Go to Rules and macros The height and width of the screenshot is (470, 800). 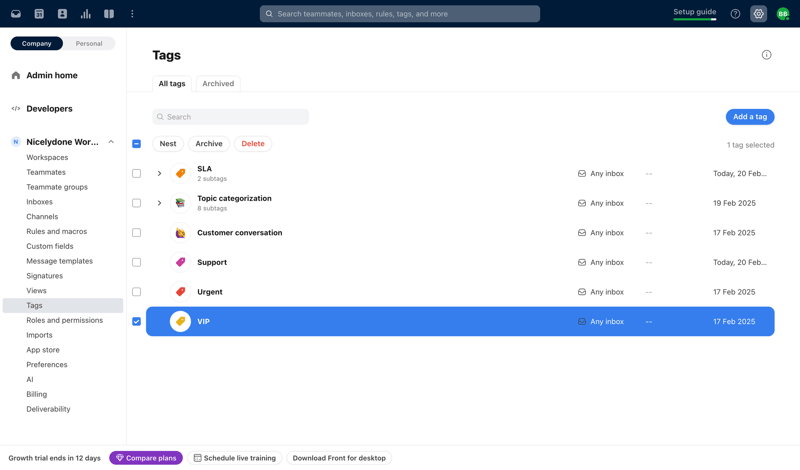click(x=57, y=232)
